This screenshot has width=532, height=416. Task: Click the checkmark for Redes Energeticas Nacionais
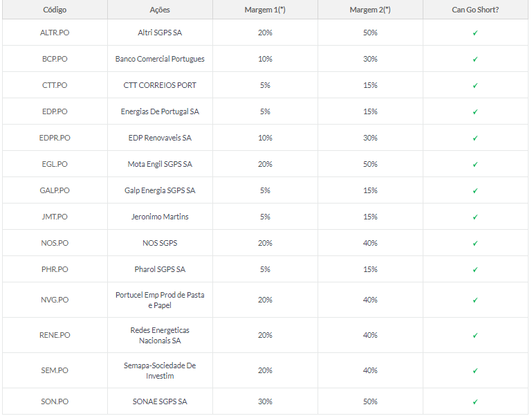(475, 336)
